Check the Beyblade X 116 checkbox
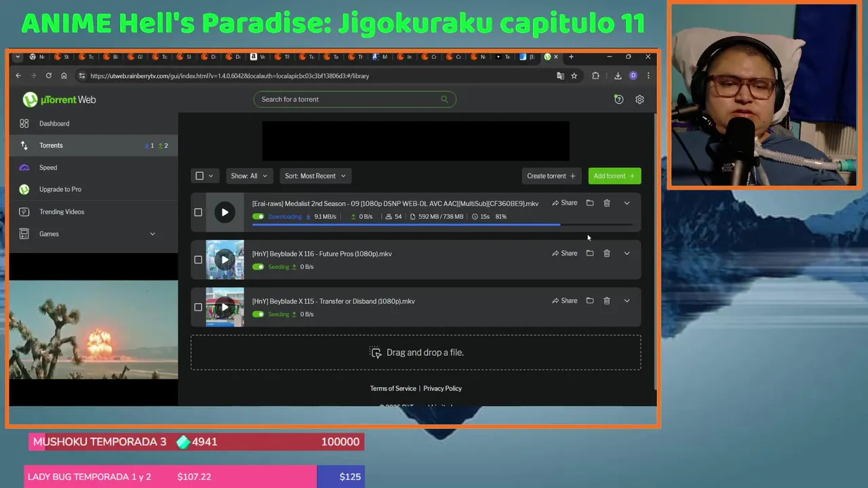The height and width of the screenshot is (488, 868). [x=198, y=260]
